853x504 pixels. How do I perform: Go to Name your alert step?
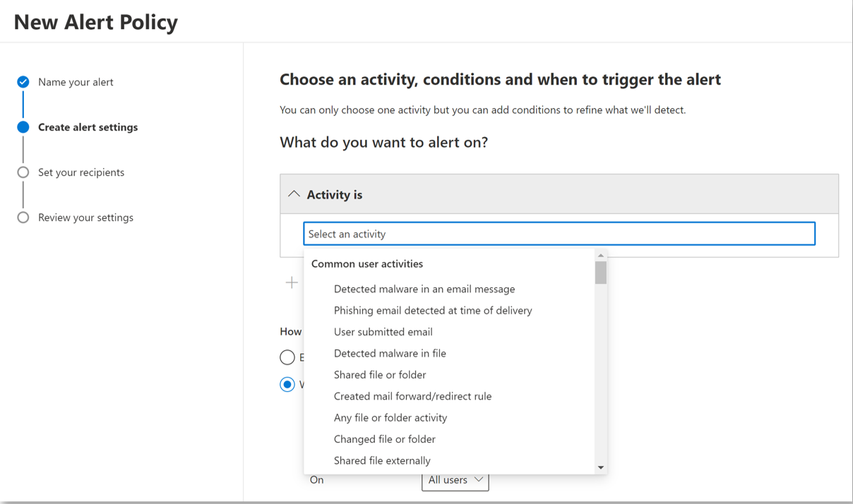[x=76, y=82]
